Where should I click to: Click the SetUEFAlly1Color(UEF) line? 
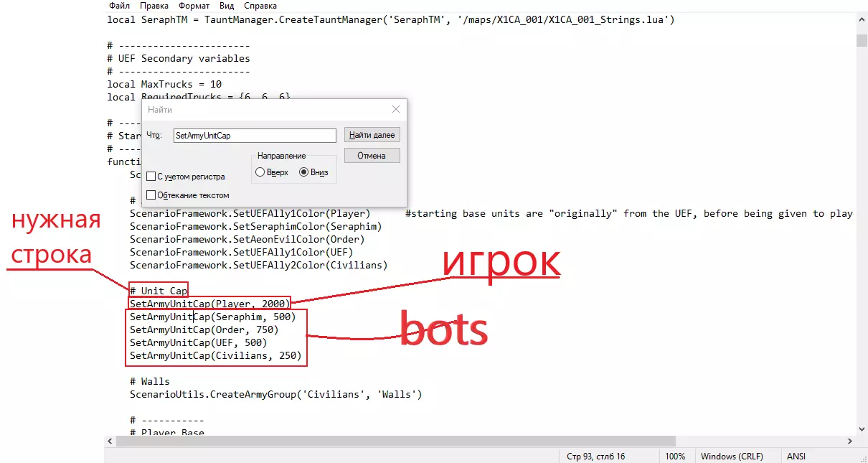click(x=242, y=252)
